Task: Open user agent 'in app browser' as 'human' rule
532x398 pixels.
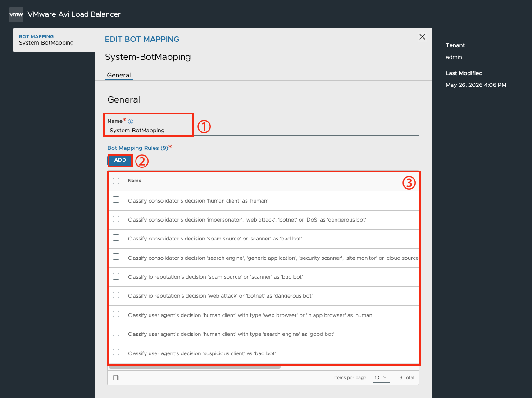Action: (251, 315)
